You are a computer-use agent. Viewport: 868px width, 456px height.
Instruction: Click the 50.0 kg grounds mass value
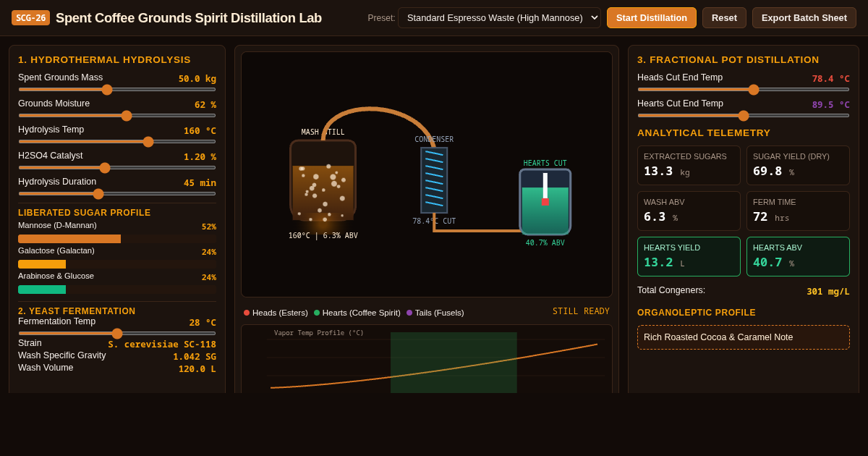tap(197, 79)
